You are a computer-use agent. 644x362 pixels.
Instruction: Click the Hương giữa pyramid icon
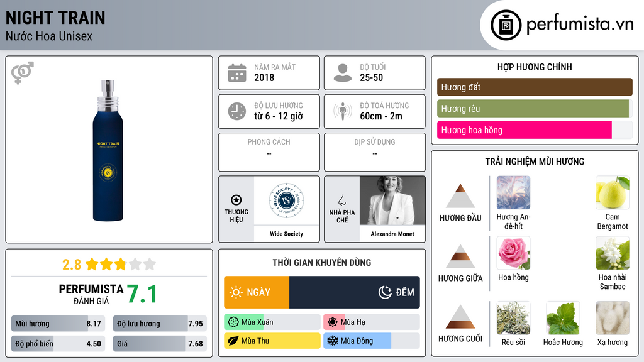460,256
